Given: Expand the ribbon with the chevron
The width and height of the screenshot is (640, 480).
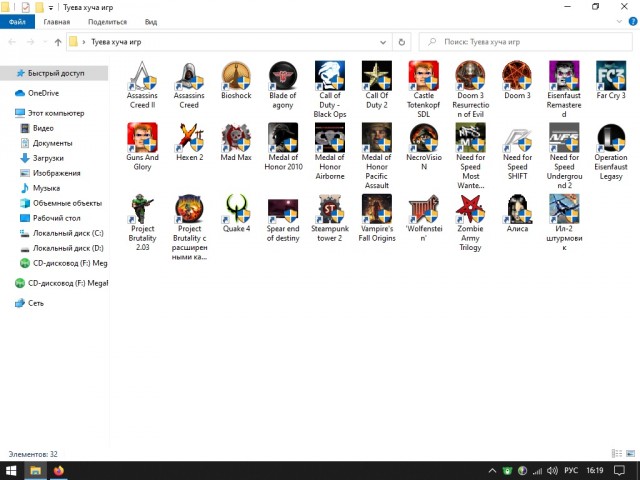Looking at the screenshot, I should point(619,22).
